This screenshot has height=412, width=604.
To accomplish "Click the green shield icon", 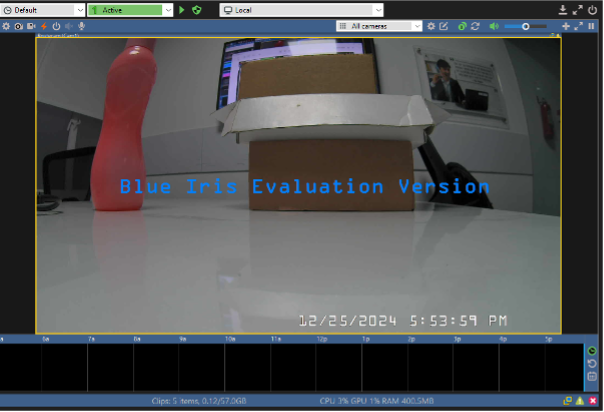I will pos(197,10).
